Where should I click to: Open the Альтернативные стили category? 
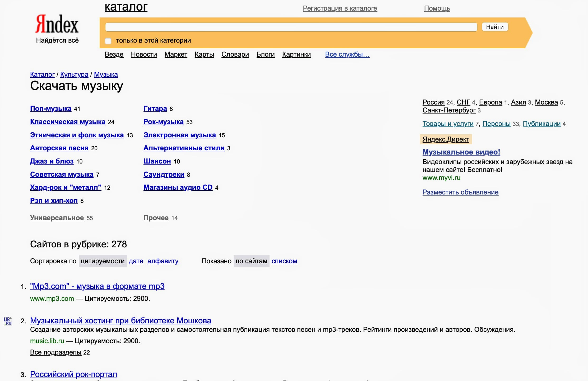[184, 148]
